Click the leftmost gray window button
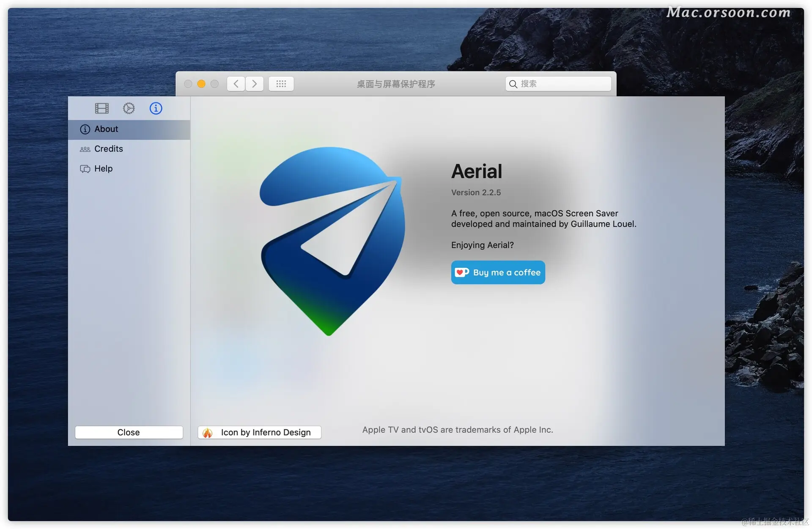Screen dimensions: 812x529 (188, 84)
